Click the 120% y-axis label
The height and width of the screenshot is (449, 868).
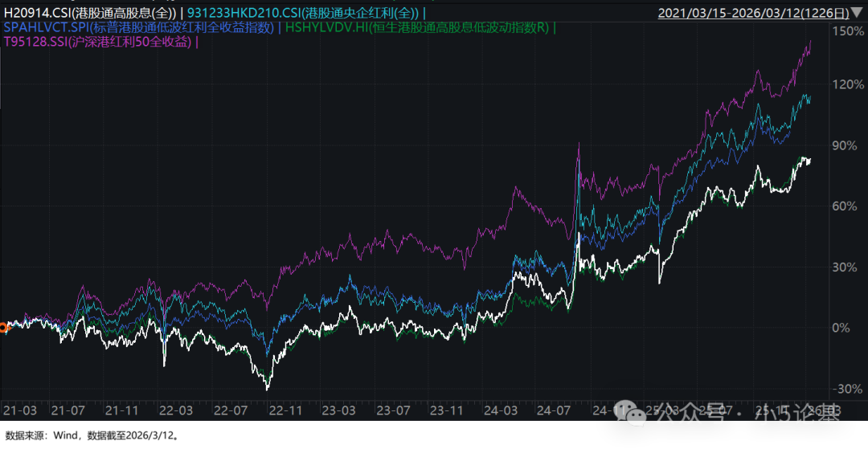[850, 84]
